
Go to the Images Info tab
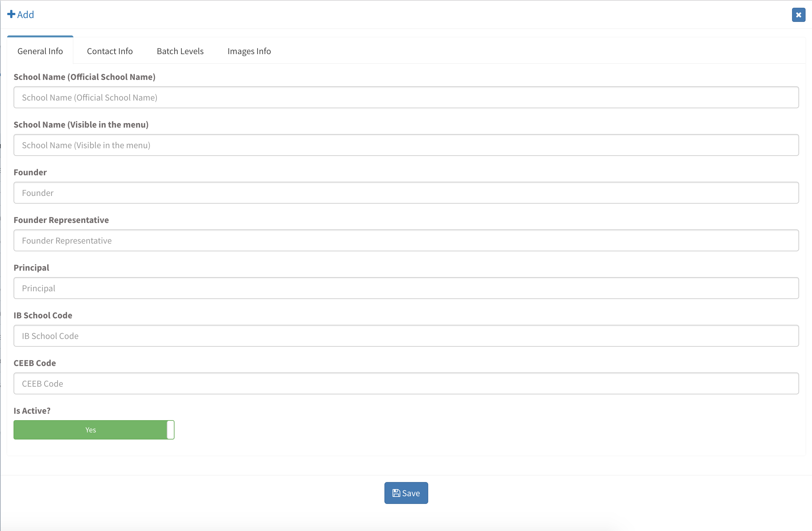249,51
